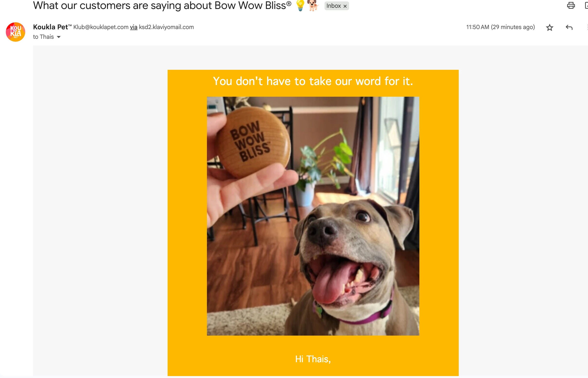Click the 11:50 AM timestamp
Viewport: 588px width, 378px height.
(x=500, y=27)
